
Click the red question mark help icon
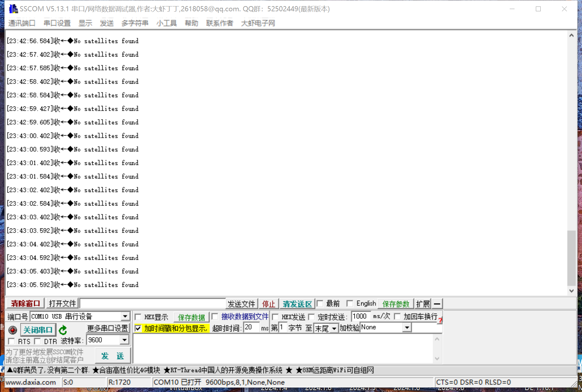440,320
